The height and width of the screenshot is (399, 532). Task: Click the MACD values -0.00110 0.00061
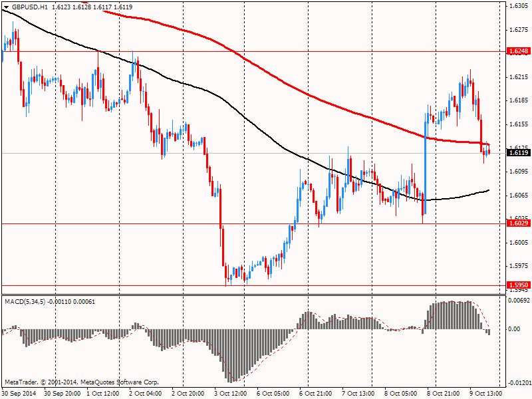[71, 302]
